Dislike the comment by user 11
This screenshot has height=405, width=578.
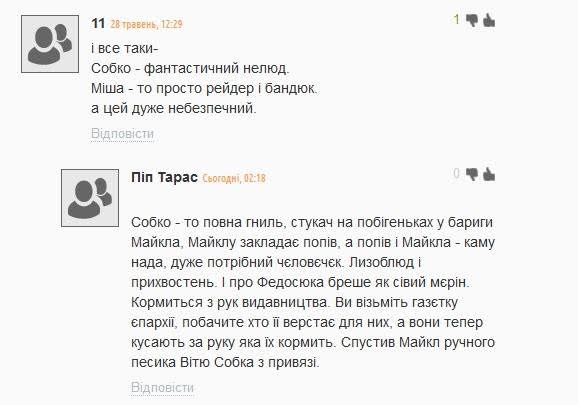click(472, 20)
